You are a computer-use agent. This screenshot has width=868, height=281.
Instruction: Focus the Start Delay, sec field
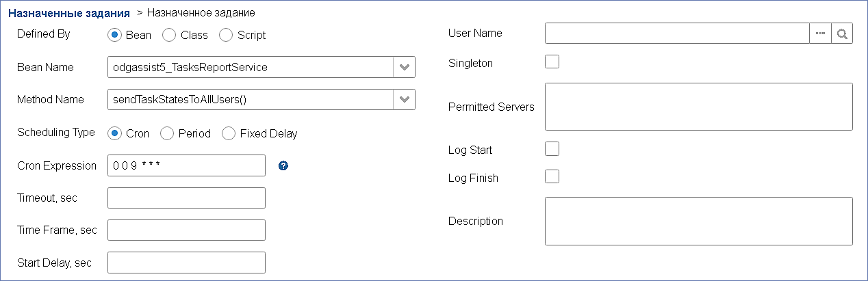coord(187,263)
